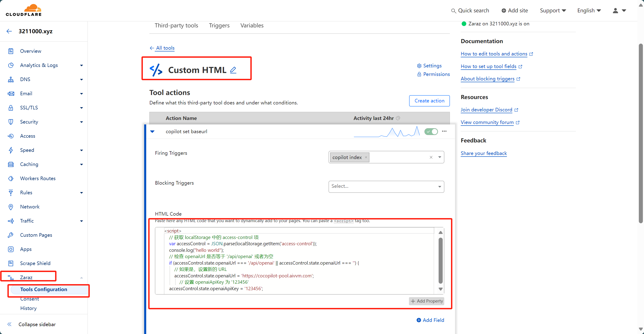Clear all Firing Triggers selections
Screen dimensions: 644x334
click(x=431, y=157)
